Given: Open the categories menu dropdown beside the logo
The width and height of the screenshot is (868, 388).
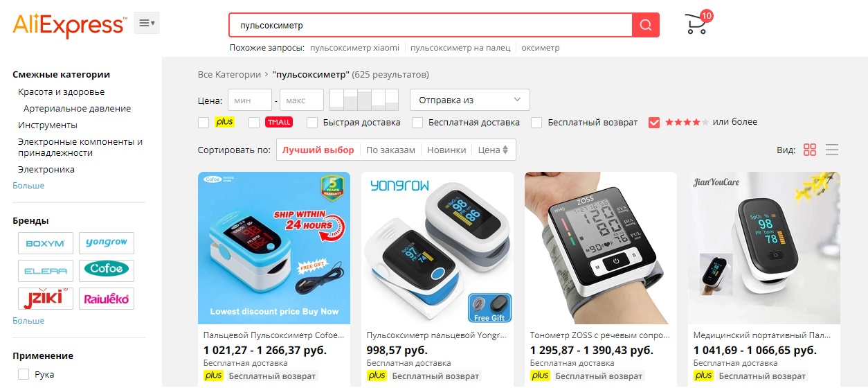Looking at the screenshot, I should tap(147, 23).
